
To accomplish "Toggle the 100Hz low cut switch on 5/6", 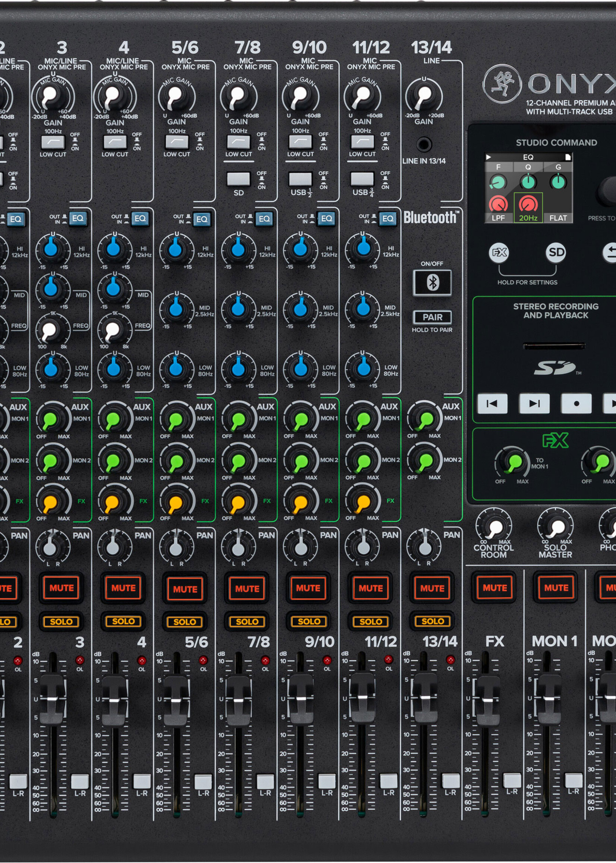I will coord(176,142).
